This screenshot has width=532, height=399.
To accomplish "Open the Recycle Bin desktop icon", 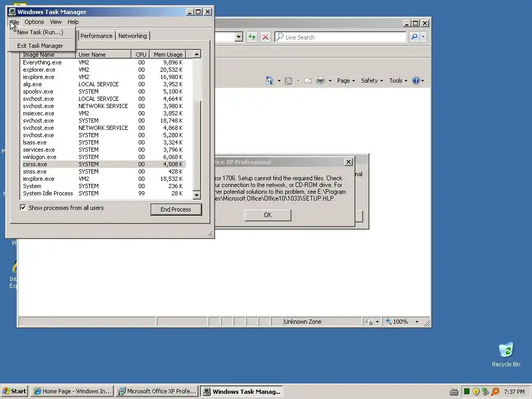I will point(506,354).
